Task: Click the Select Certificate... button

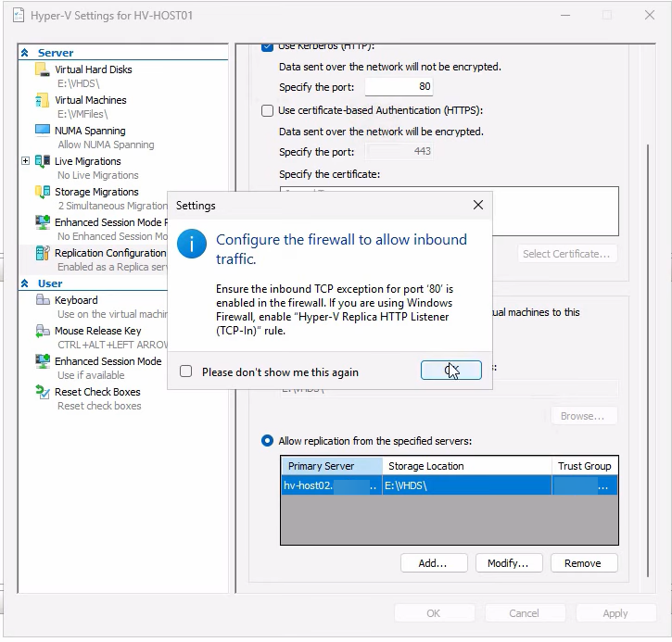Action: click(566, 254)
